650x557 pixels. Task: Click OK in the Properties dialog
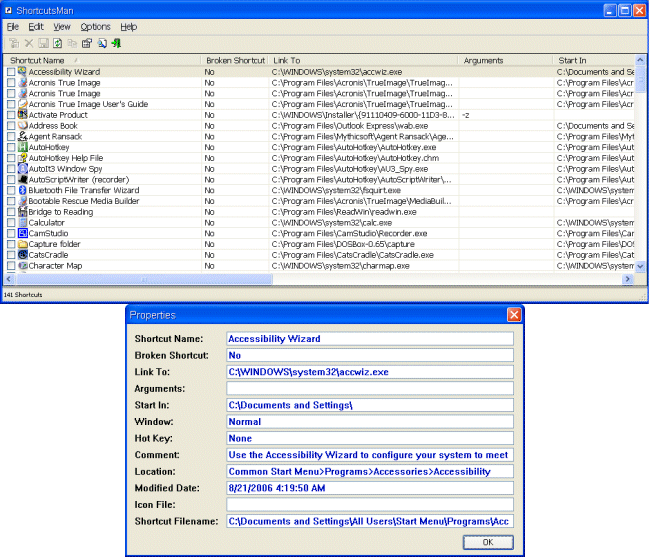point(488,542)
